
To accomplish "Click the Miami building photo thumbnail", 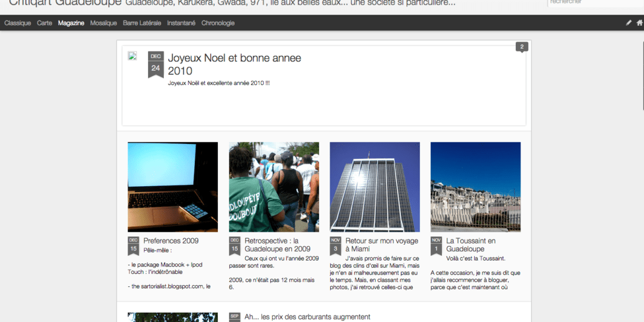I will (x=375, y=187).
